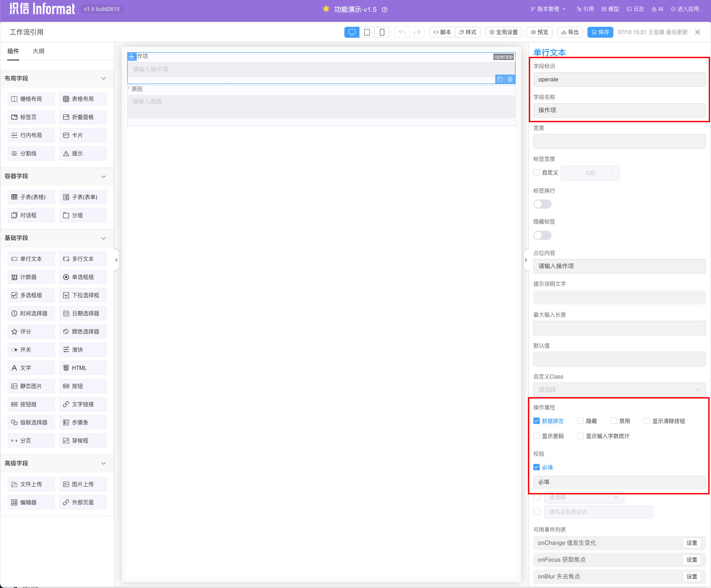
Task: Select the tablet preview icon
Action: point(367,32)
